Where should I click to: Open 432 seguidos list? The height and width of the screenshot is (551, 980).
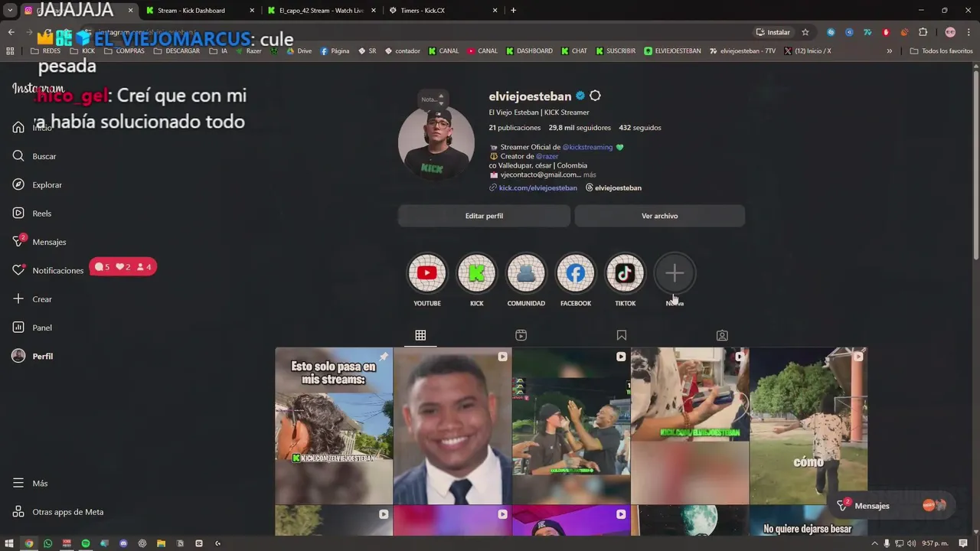pos(640,128)
